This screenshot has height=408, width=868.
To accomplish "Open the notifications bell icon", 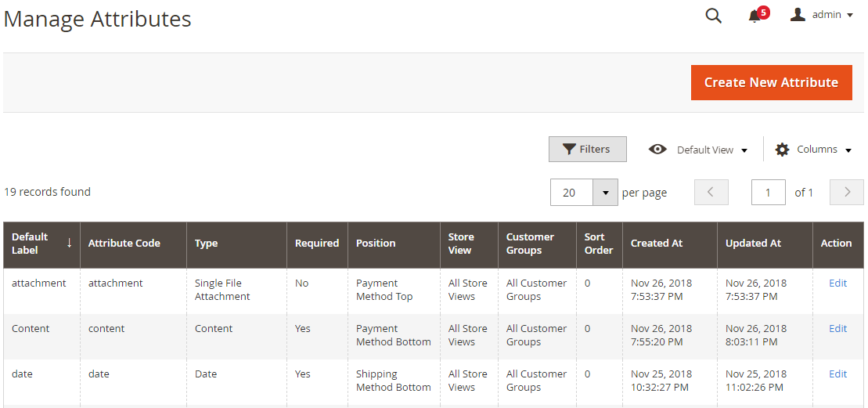I will click(x=755, y=16).
